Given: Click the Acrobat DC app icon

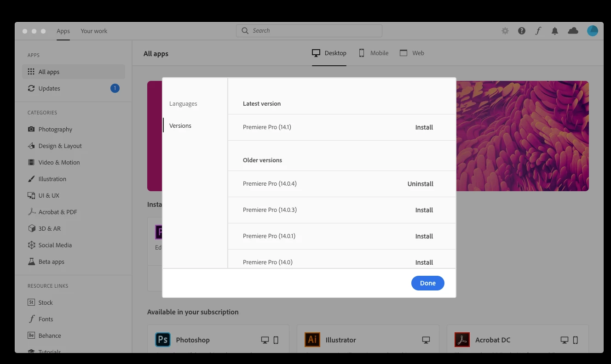Looking at the screenshot, I should click(x=462, y=340).
